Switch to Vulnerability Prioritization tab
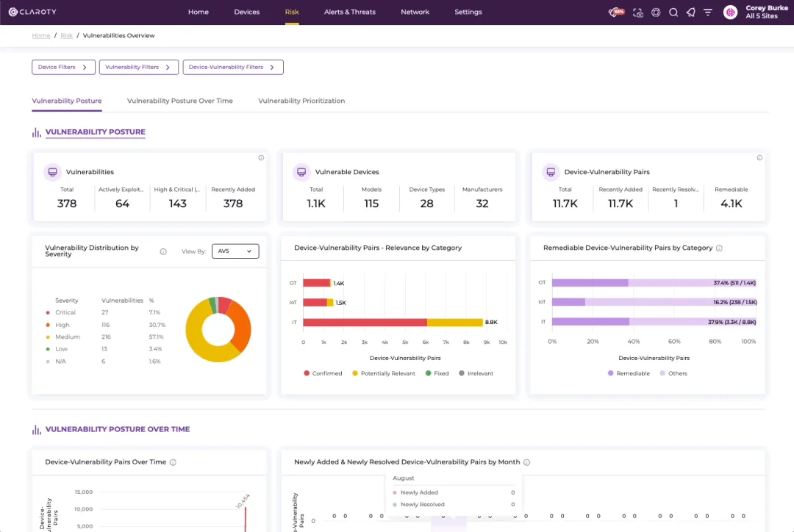The width and height of the screenshot is (794, 532). 301,101
